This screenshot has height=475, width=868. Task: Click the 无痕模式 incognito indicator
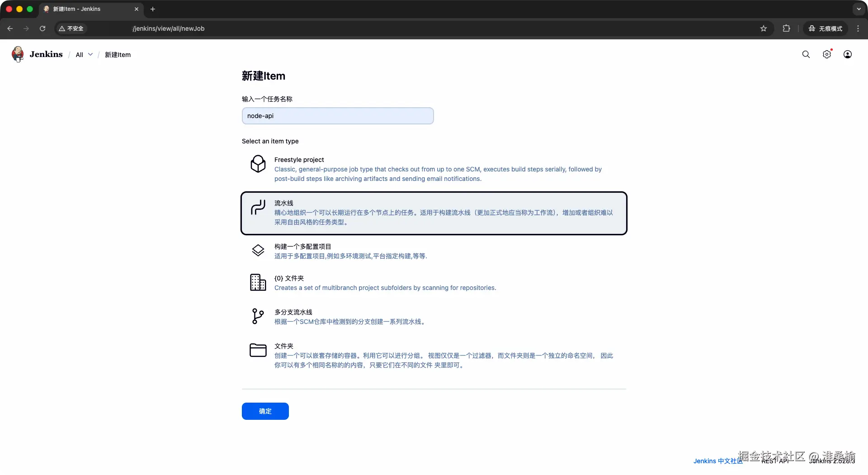coord(826,28)
